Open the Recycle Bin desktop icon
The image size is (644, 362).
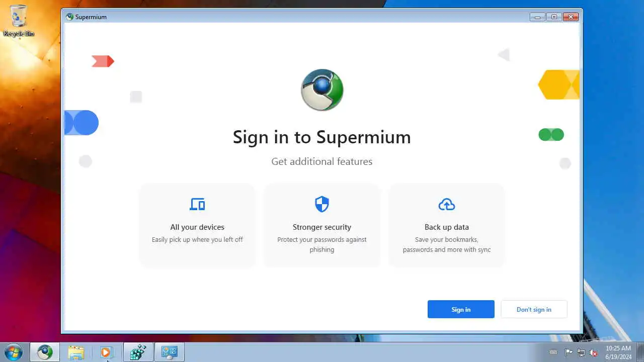[x=19, y=20]
